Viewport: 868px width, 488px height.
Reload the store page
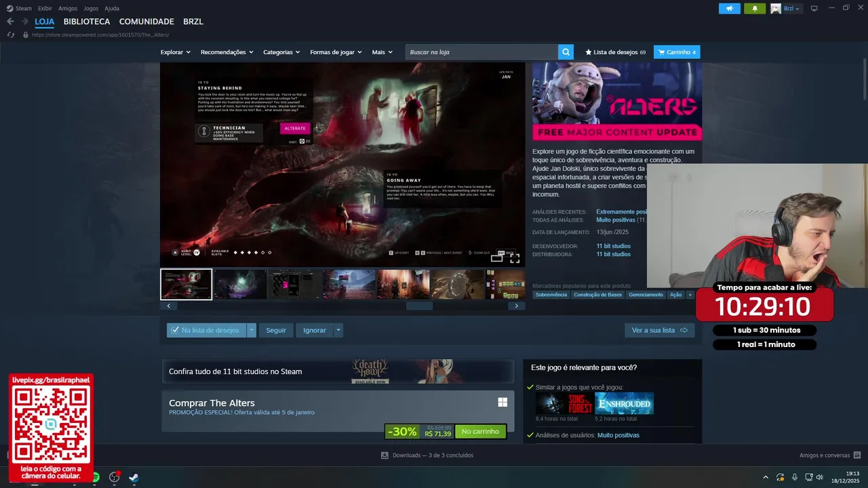(11, 35)
